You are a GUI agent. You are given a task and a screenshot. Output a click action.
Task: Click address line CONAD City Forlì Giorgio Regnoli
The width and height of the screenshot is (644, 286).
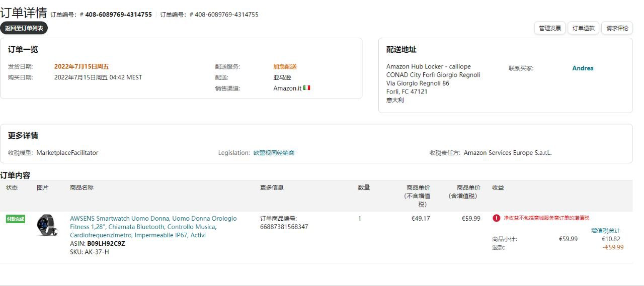[x=433, y=75]
